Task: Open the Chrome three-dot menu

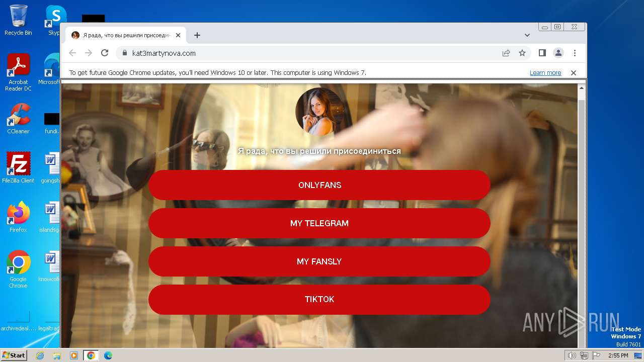Action: click(x=575, y=53)
